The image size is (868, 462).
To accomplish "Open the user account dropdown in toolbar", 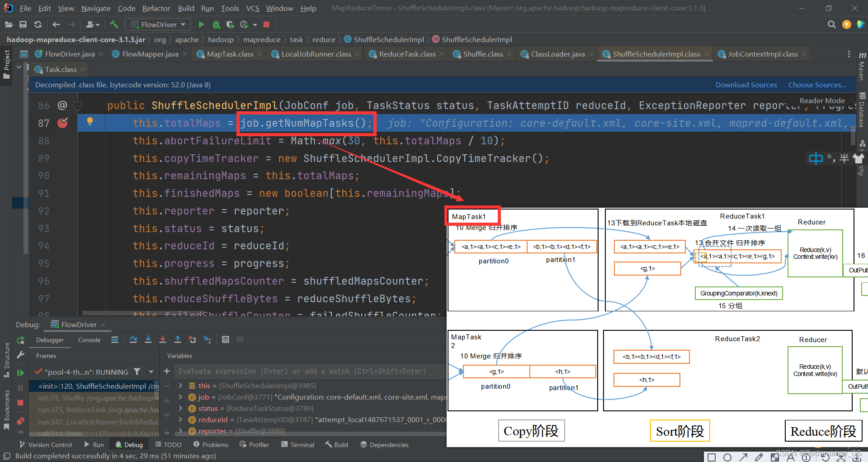I will (x=92, y=24).
